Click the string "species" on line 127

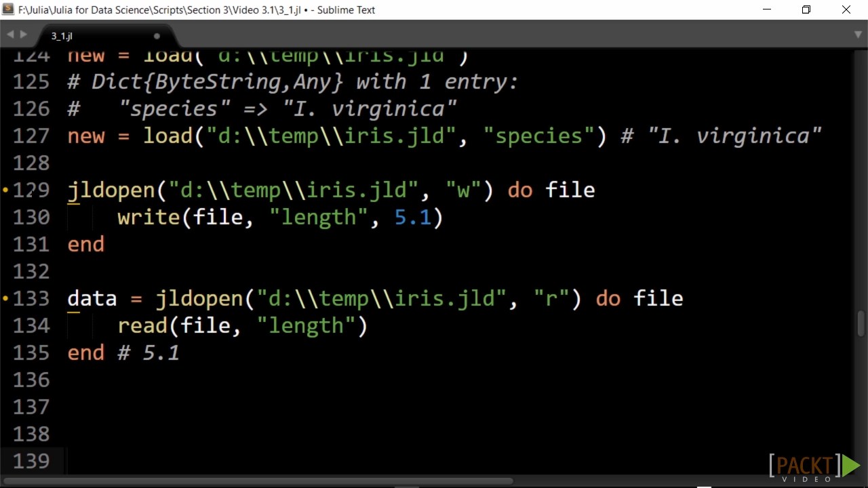[x=538, y=136]
